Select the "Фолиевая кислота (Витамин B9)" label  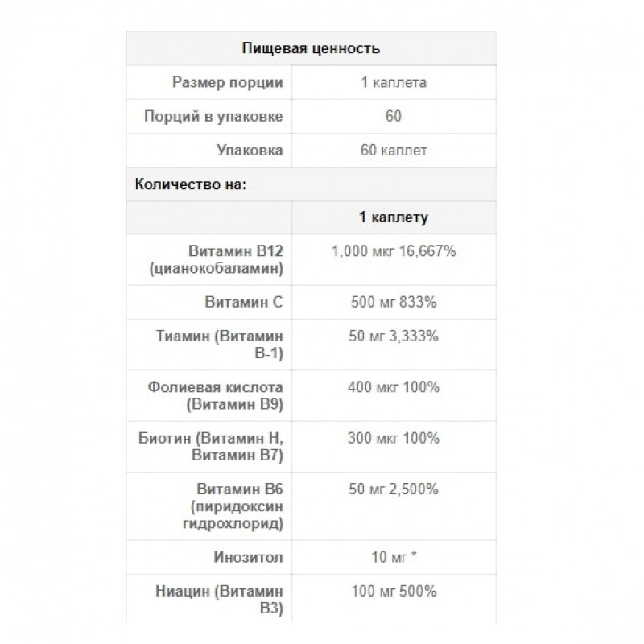(x=217, y=395)
